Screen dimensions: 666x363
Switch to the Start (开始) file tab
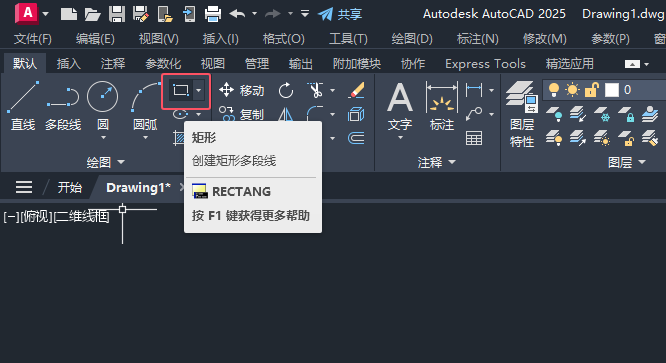[x=70, y=187]
